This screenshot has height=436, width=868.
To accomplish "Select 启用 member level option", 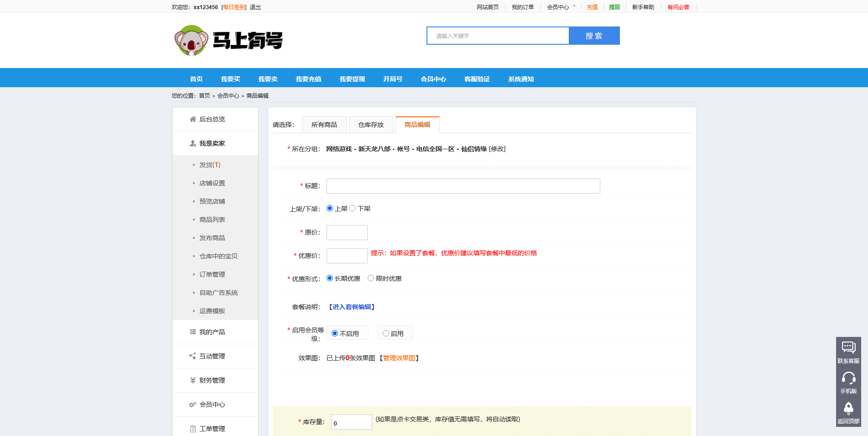I will 386,333.
